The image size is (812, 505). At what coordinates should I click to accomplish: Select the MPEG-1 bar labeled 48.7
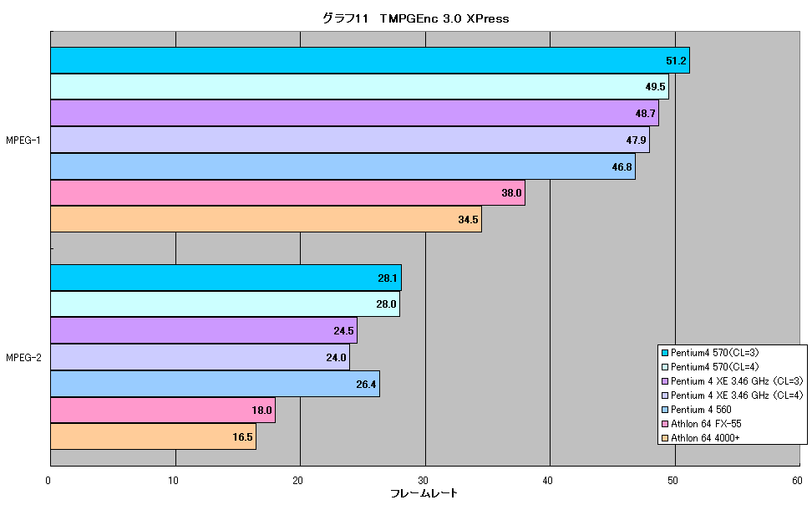[355, 113]
